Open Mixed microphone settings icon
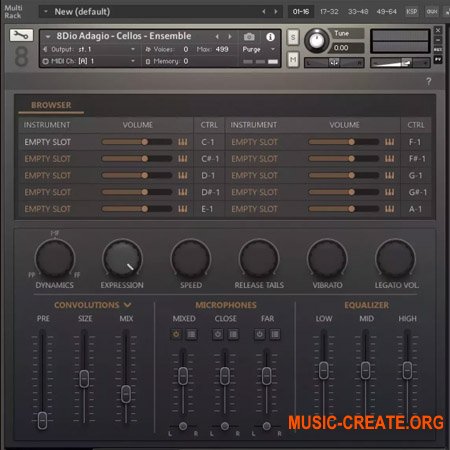 pos(191,334)
